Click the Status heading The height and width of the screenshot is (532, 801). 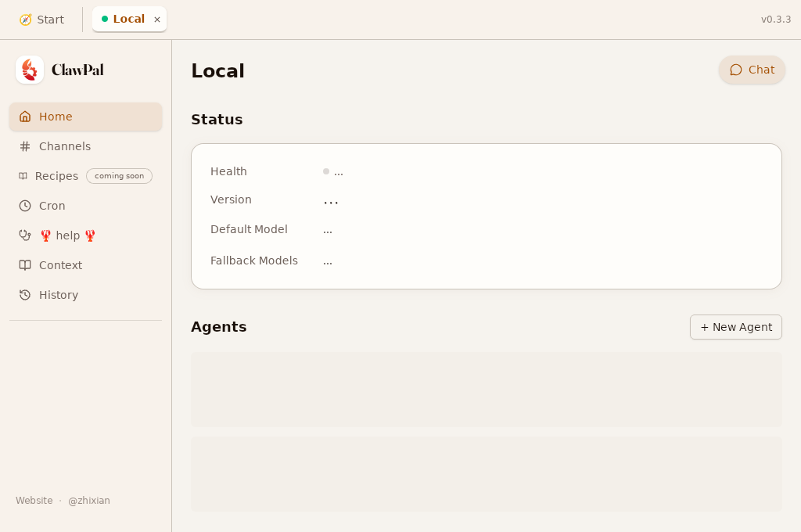(217, 120)
